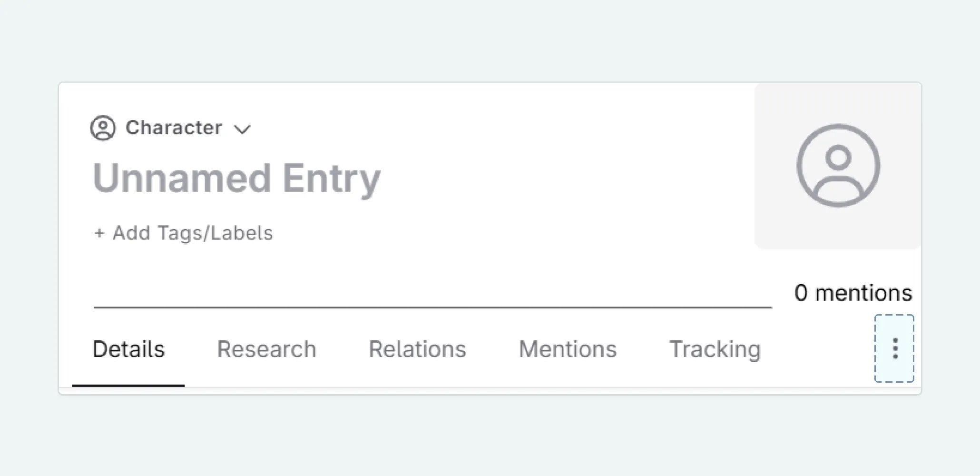The image size is (980, 476).
Task: Open the three-dot more options menu
Action: pos(895,348)
